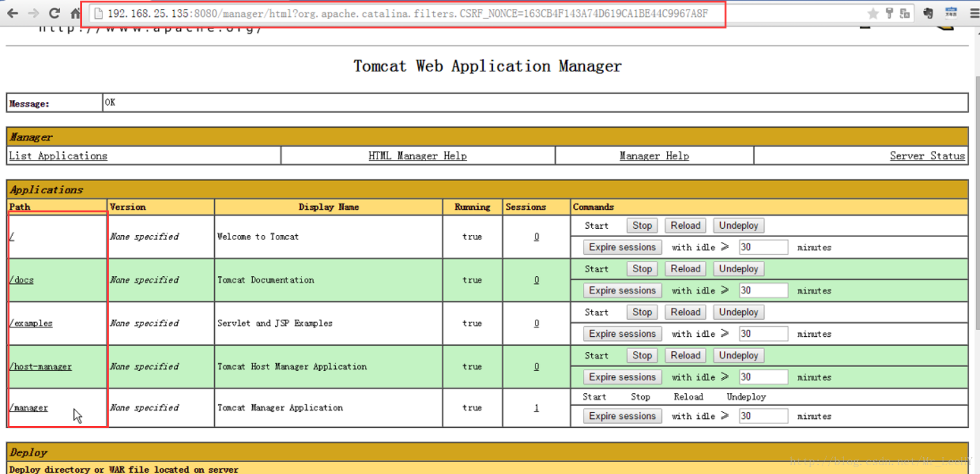Open the saved password key icon
Viewport: 980px width, 474px height.
click(x=889, y=13)
